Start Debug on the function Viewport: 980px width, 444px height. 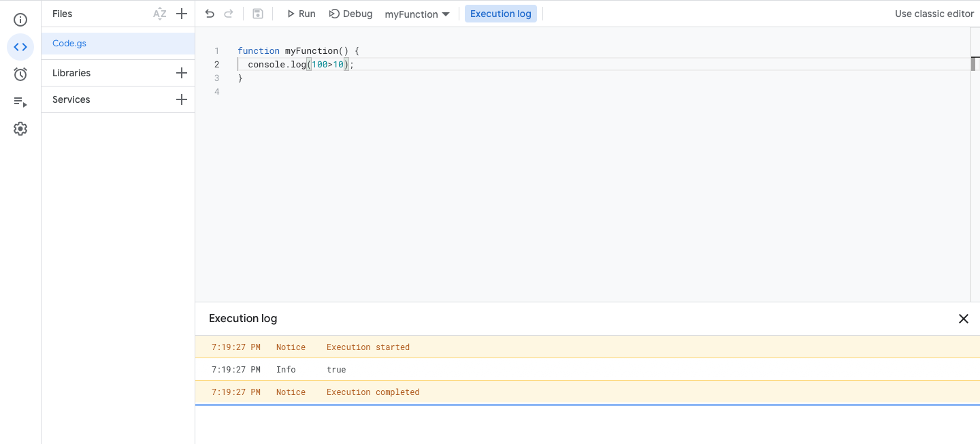351,14
